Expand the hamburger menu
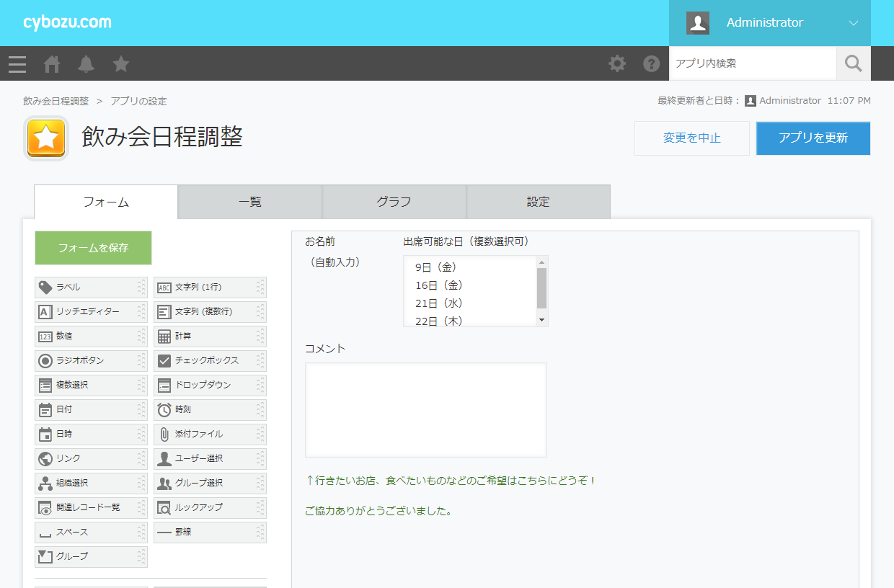This screenshot has width=894, height=588. coord(17,63)
